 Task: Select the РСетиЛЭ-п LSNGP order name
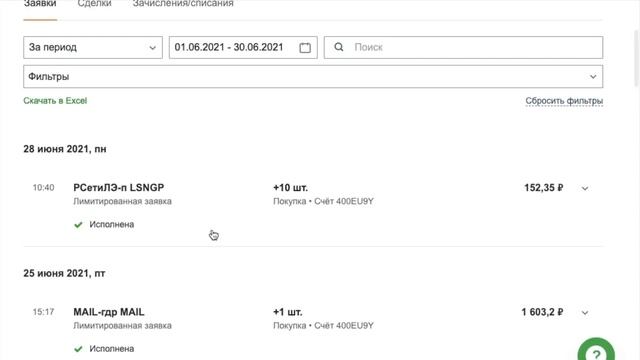(x=119, y=188)
